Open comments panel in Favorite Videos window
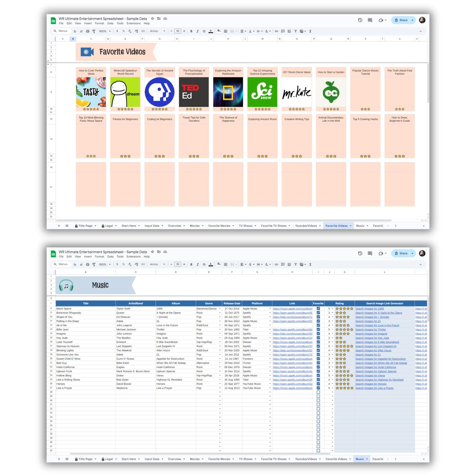This screenshot has height=476, width=476. coord(370,20)
